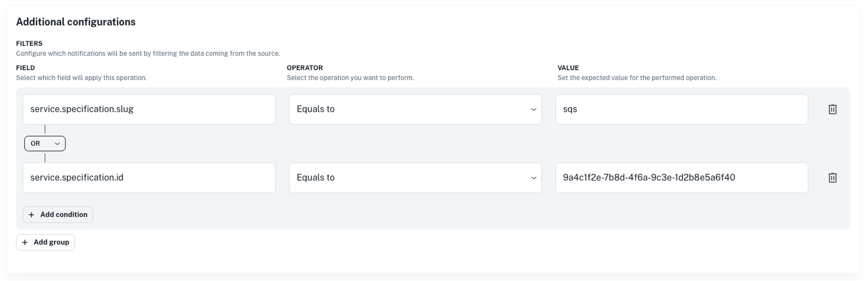The height and width of the screenshot is (281, 868).
Task: Click the chevron arrow in the second Equals to selector
Action: click(533, 178)
